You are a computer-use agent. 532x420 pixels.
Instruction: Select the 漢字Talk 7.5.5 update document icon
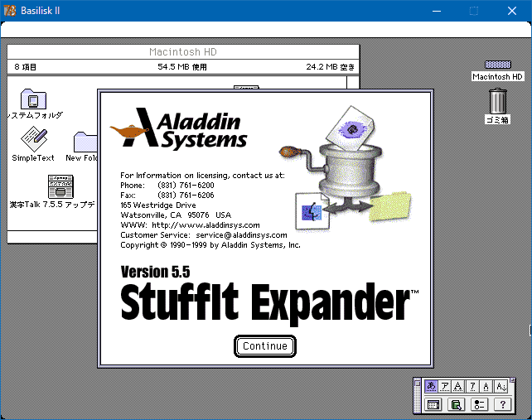coord(60,186)
